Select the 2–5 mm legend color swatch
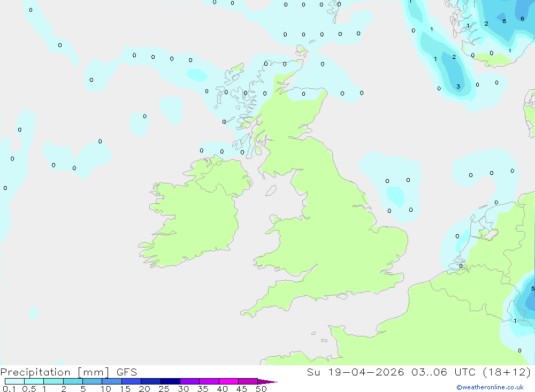 pos(73,381)
